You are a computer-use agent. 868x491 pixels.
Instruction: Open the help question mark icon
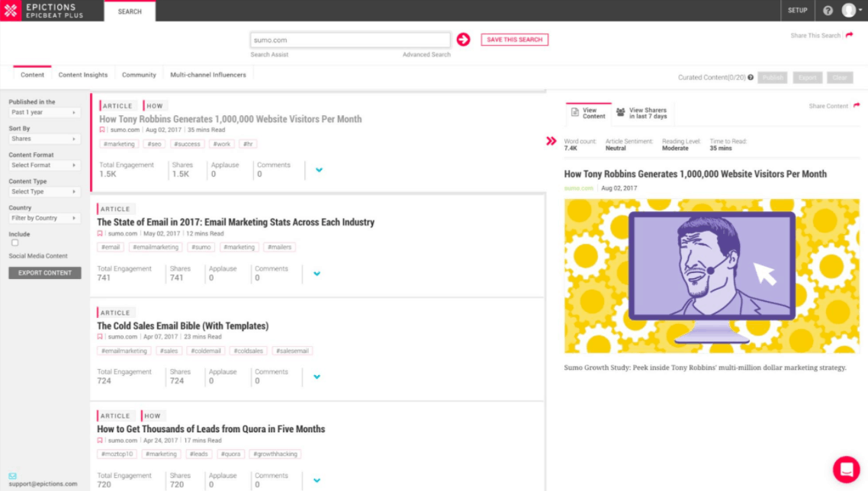tap(828, 11)
